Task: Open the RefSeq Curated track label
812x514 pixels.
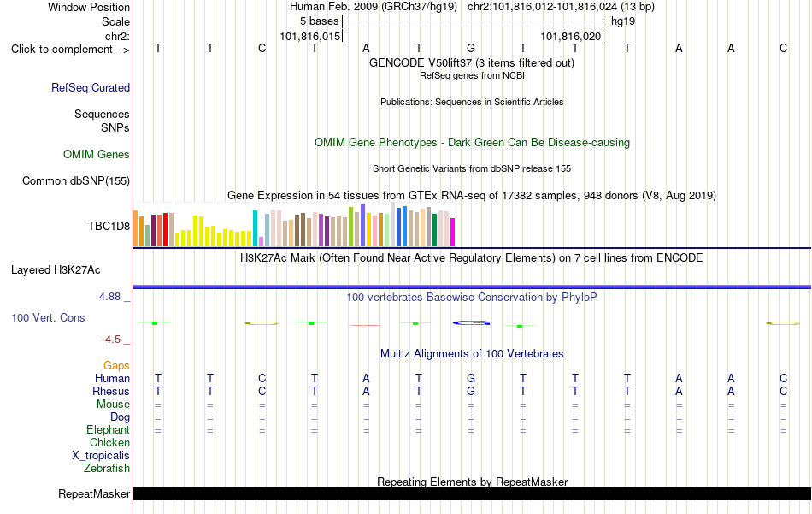Action: click(91, 87)
